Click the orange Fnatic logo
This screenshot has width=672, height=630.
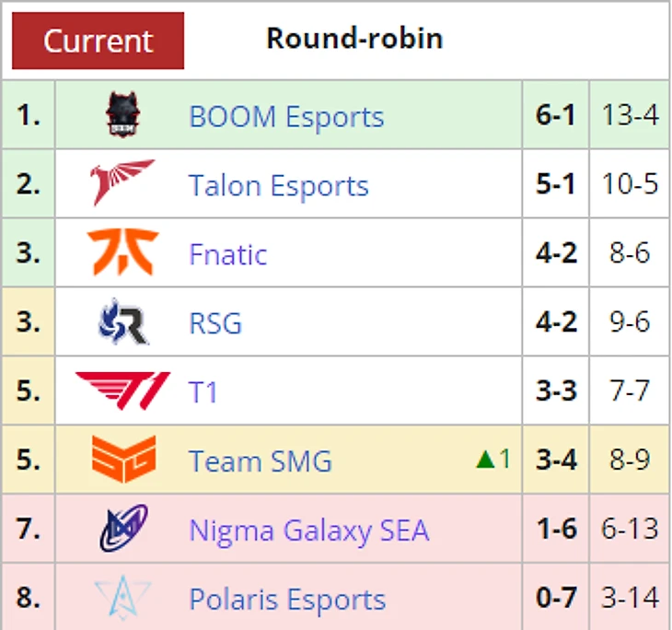point(123,251)
